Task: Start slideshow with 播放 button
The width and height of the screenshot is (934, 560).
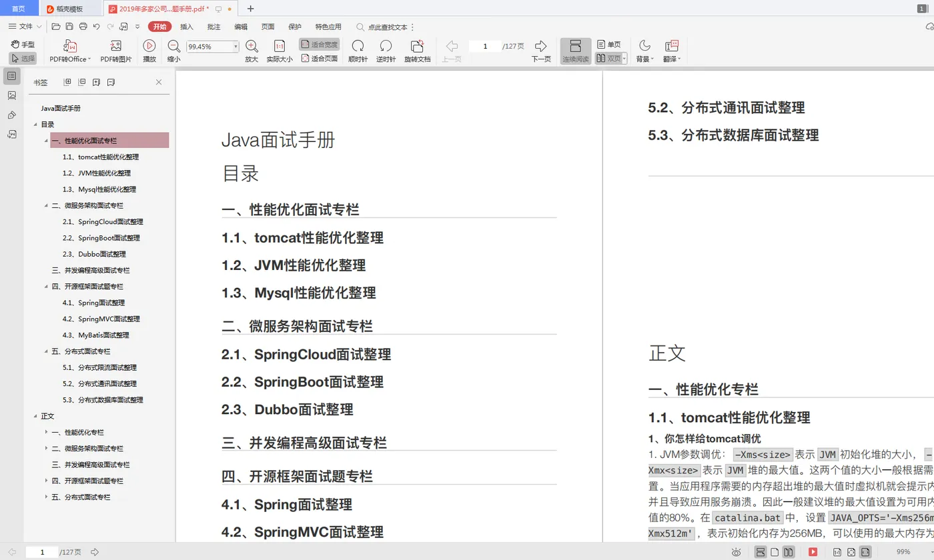Action: (x=149, y=51)
